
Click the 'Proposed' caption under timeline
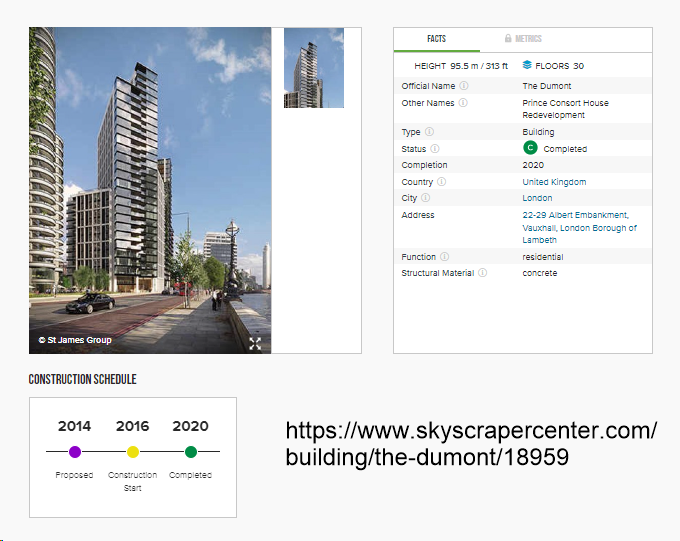click(74, 475)
